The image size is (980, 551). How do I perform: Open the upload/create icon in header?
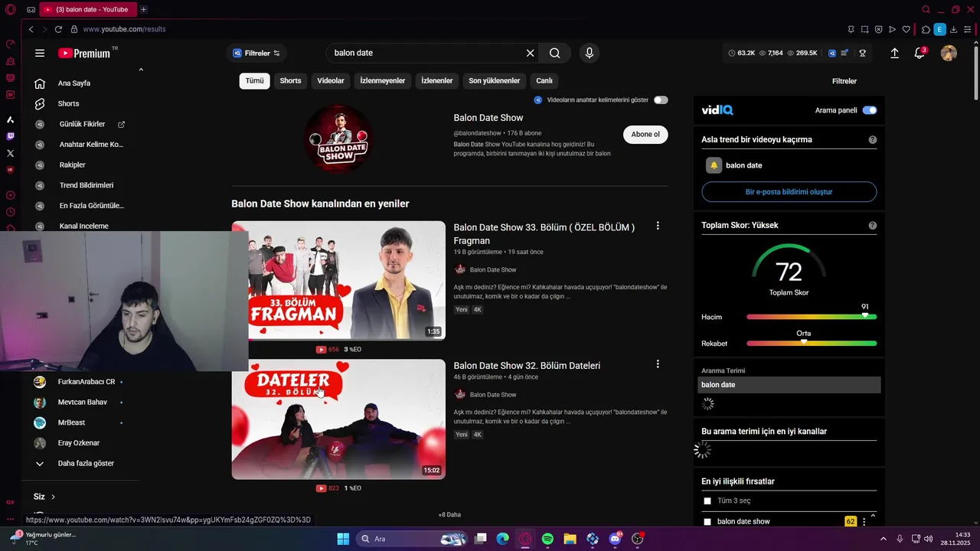(894, 53)
